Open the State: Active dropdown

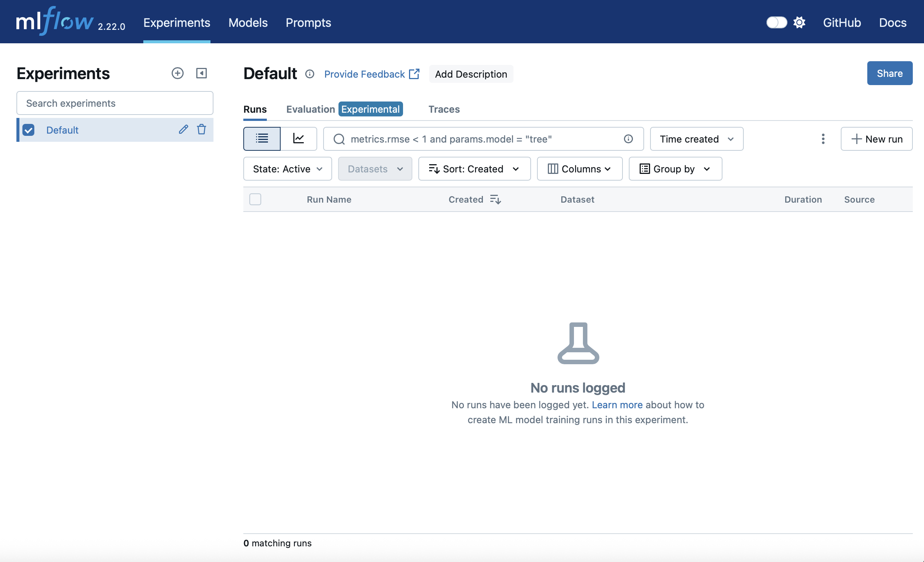(x=287, y=169)
